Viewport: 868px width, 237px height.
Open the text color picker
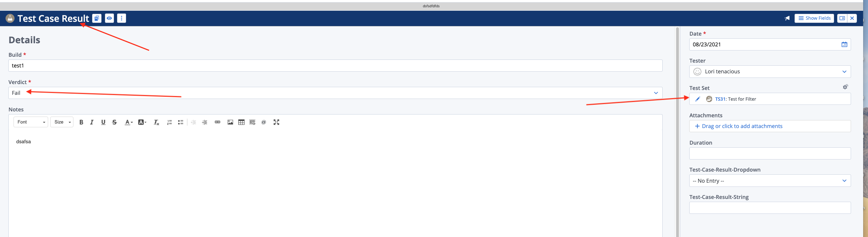point(129,122)
